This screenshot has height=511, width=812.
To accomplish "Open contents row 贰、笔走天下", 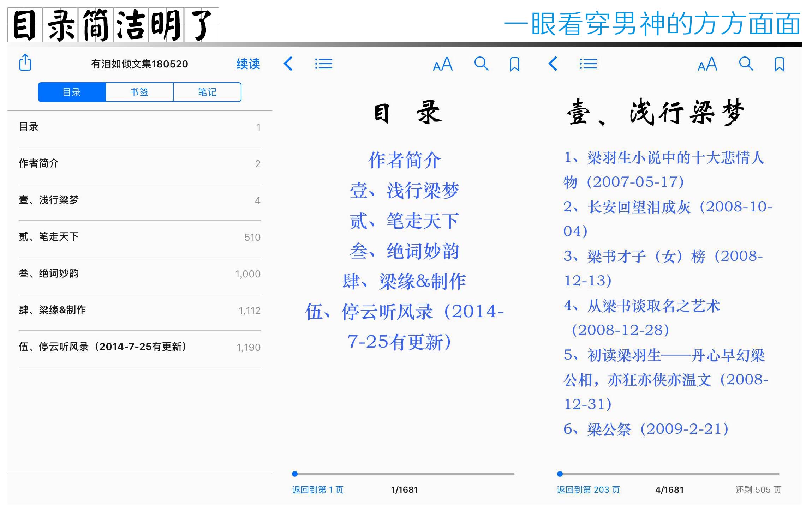I will [140, 237].
